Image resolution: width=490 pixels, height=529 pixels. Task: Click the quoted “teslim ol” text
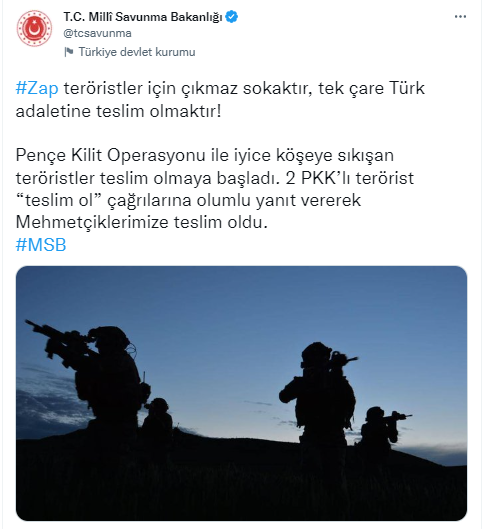point(59,200)
